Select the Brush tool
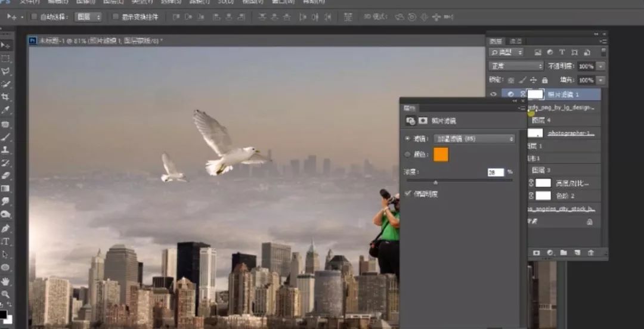This screenshot has width=644, height=329. (x=6, y=136)
